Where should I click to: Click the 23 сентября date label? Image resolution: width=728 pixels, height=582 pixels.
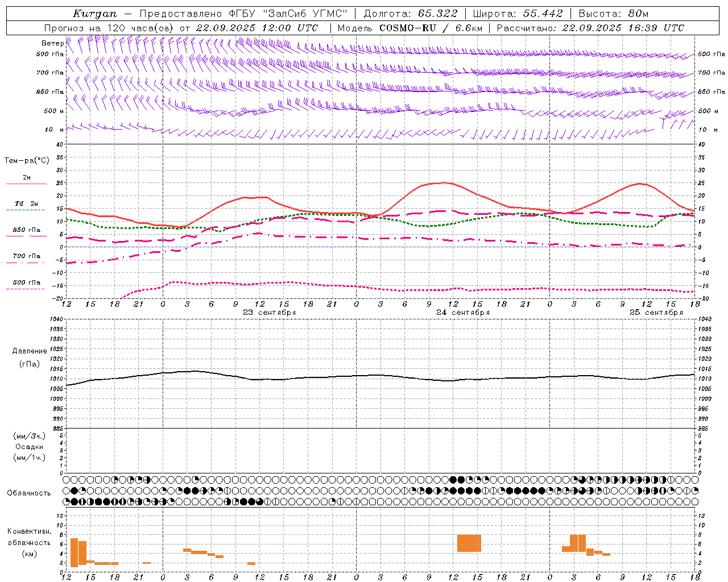coord(269,313)
